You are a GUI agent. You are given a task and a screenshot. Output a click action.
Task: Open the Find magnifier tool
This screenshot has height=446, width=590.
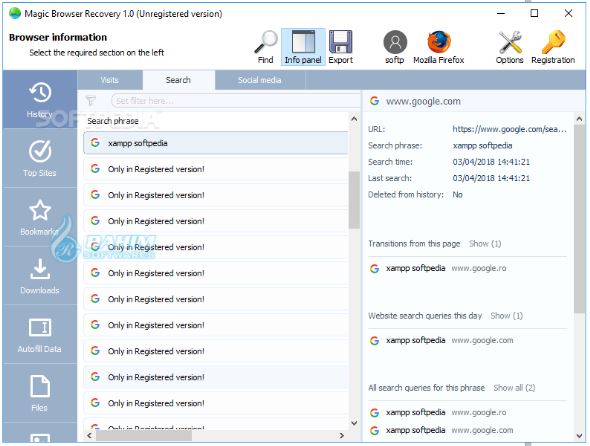[266, 47]
